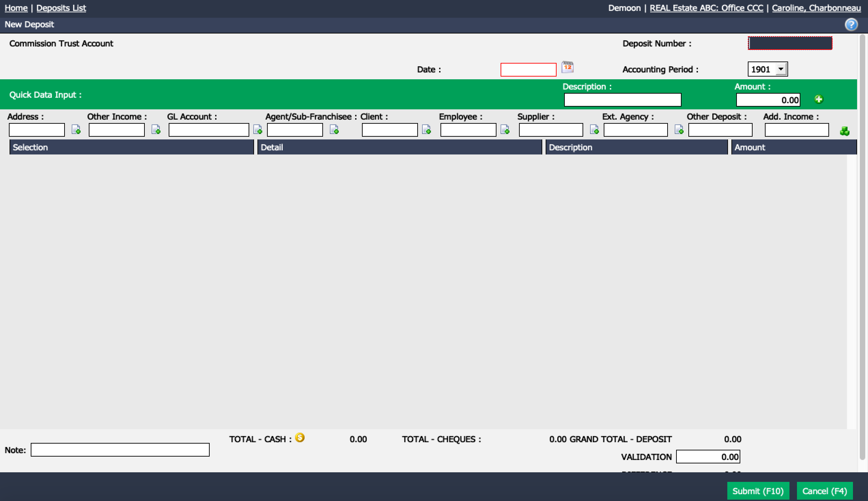Open Supplier lookup icon
868x501 pixels.
tap(594, 130)
